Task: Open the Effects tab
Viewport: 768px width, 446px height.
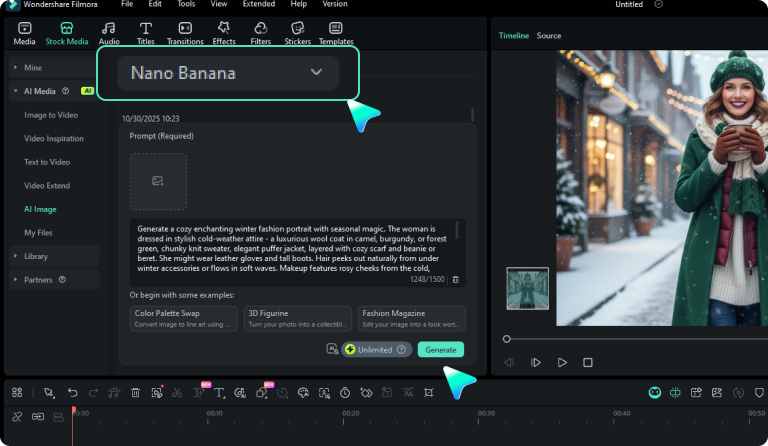Action: coord(224,33)
